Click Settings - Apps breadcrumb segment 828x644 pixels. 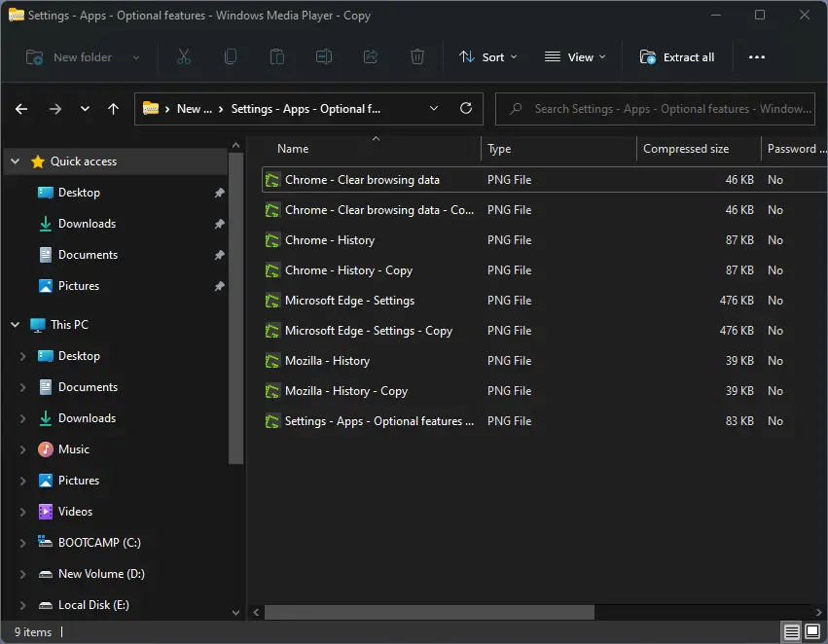pyautogui.click(x=306, y=109)
